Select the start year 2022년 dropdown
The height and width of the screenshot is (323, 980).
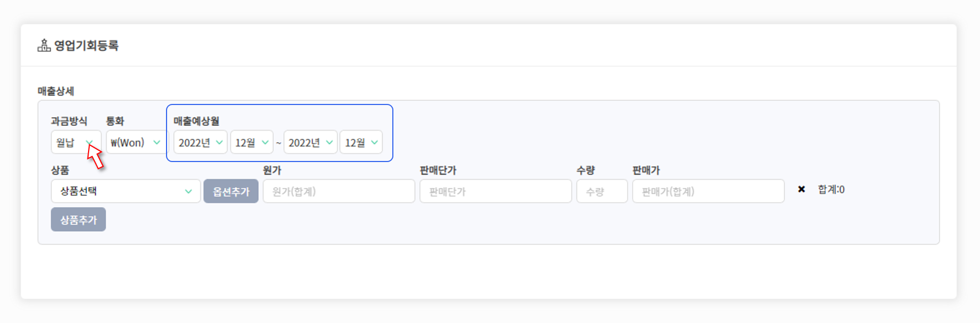pos(200,142)
